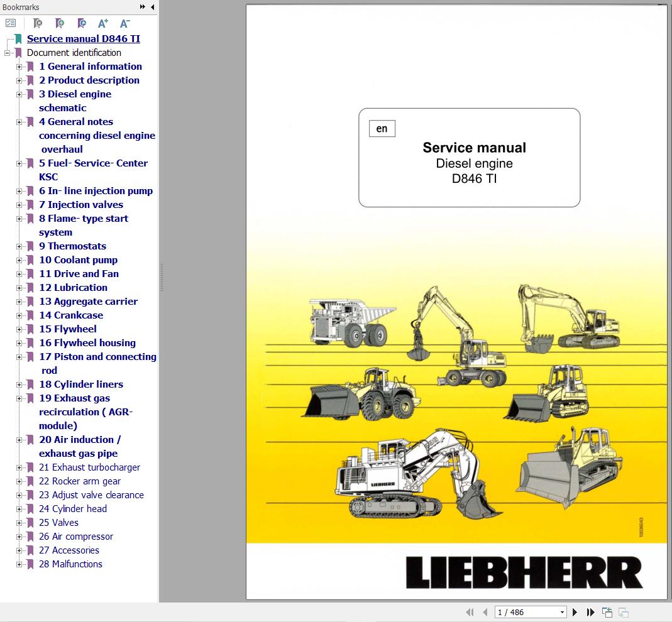Open bookmark 5 Fuel-Service-Center KSC
Screen dimensions: 672x622
94,170
